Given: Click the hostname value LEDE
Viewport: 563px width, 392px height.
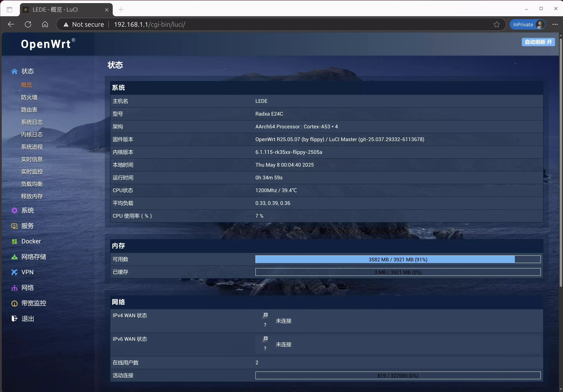Looking at the screenshot, I should [261, 101].
